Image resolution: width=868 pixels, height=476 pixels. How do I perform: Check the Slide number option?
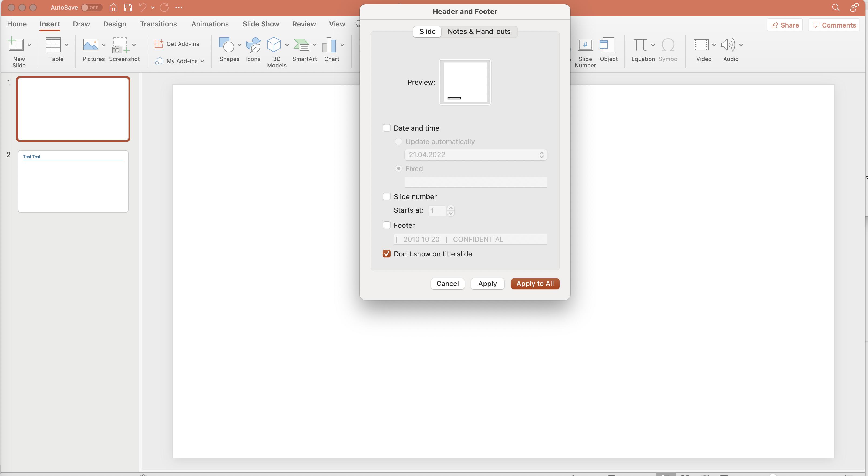point(386,197)
